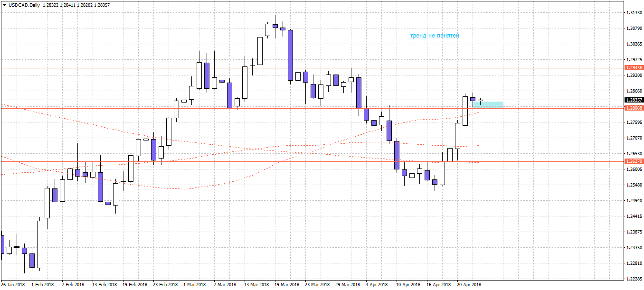Click the 1.30265 price scale label
This screenshot has width=644, height=290.
click(635, 44)
